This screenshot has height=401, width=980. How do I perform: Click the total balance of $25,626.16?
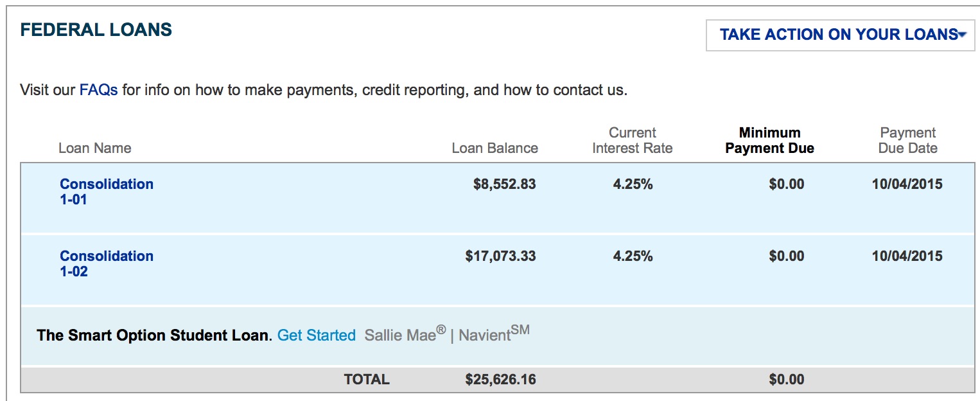pos(500,380)
